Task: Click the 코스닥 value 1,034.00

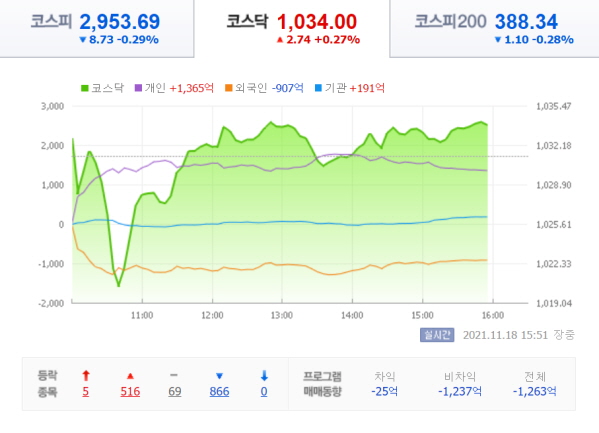Action: 317,22
